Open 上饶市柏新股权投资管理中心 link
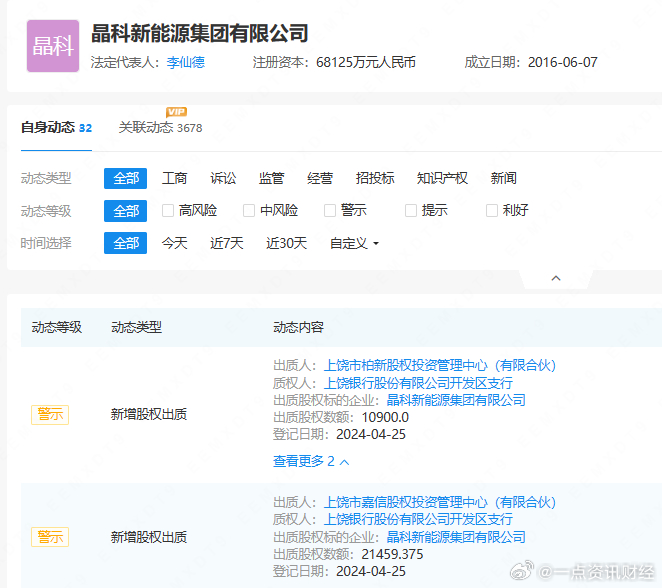This screenshot has width=662, height=588. click(x=440, y=365)
